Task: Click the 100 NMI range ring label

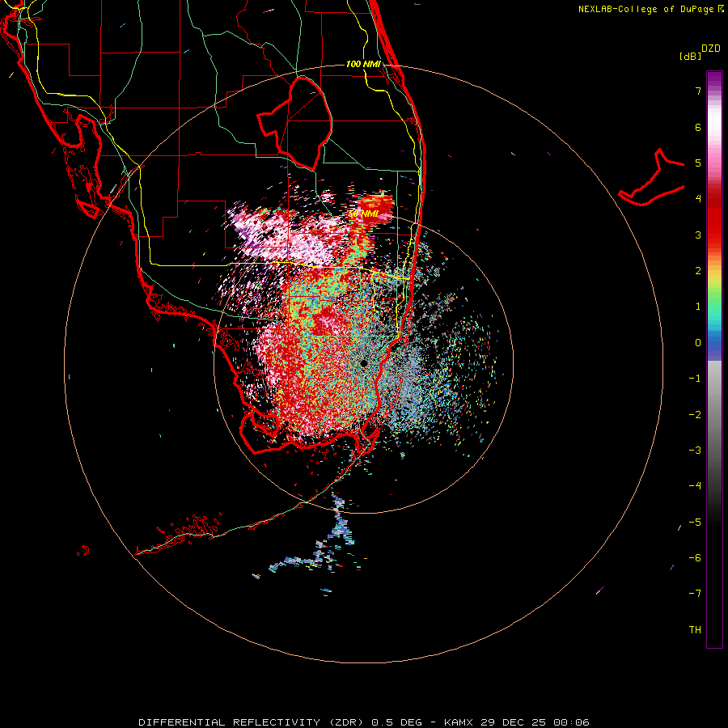Action: (363, 64)
